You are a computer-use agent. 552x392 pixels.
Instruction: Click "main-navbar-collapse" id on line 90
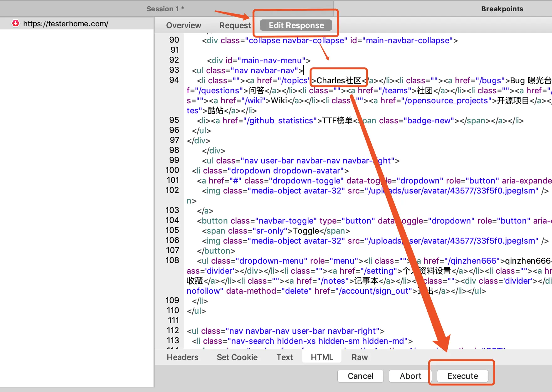coord(408,40)
